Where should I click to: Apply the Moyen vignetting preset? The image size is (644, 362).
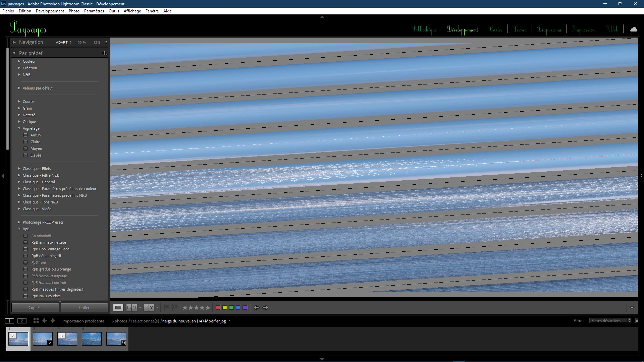36,148
